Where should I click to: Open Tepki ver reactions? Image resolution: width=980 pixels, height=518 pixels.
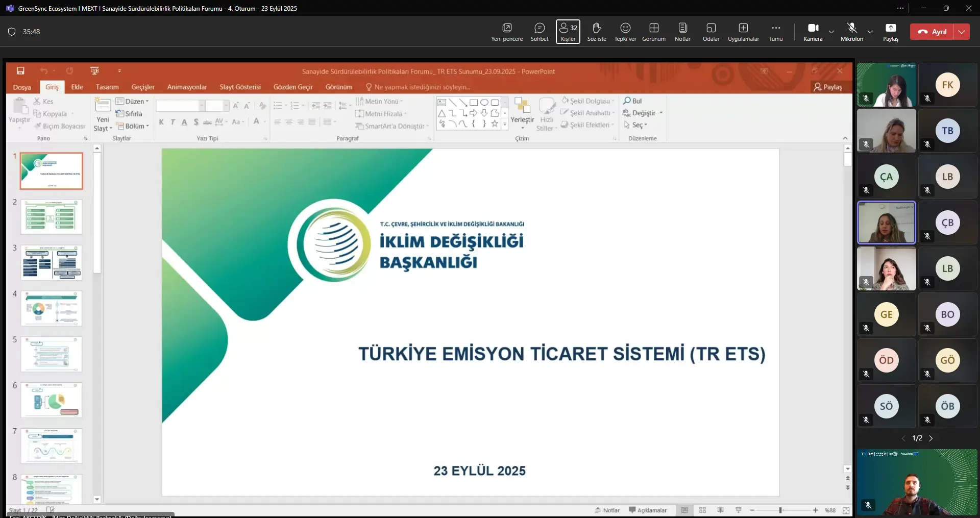[x=625, y=32]
